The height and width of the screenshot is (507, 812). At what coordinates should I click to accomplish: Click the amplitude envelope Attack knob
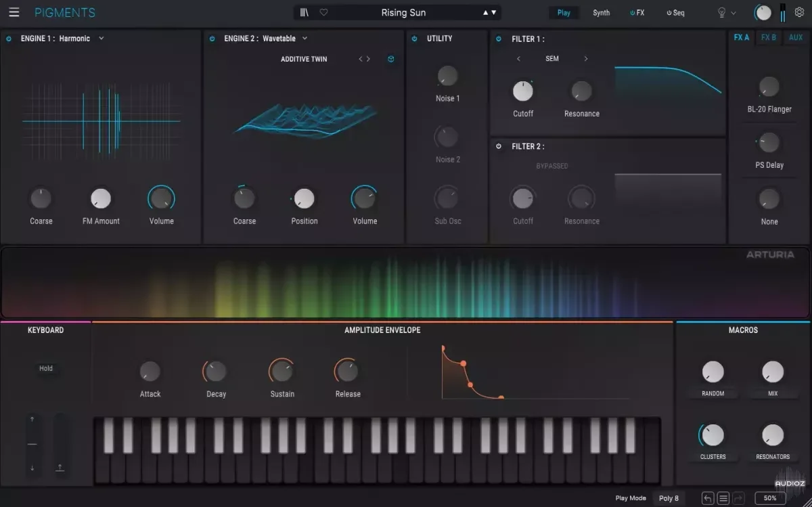pyautogui.click(x=150, y=371)
